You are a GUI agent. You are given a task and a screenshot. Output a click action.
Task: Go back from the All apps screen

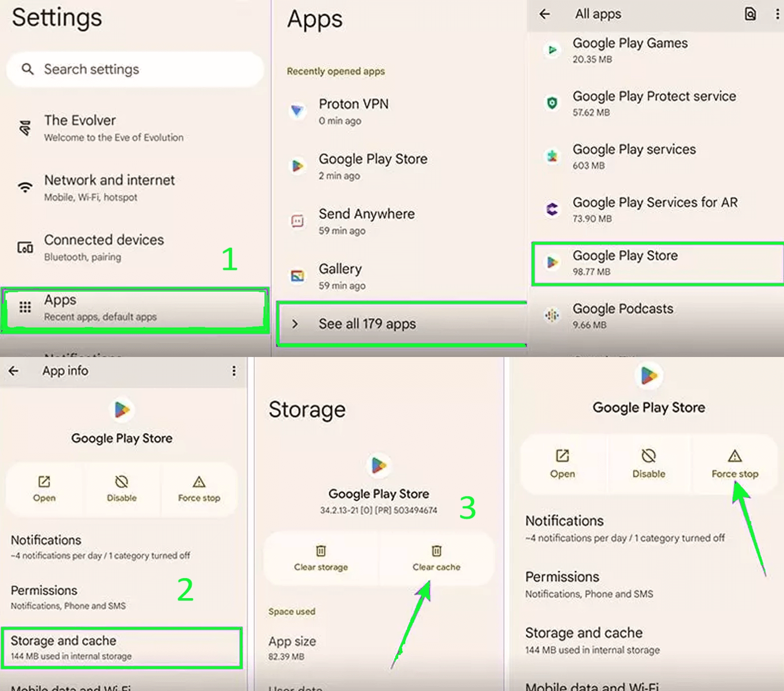click(544, 14)
